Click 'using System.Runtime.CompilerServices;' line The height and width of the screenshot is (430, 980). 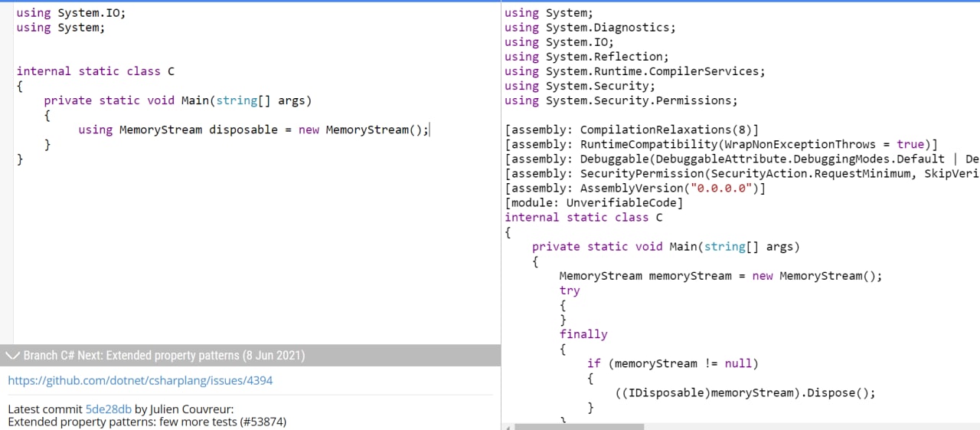635,71
